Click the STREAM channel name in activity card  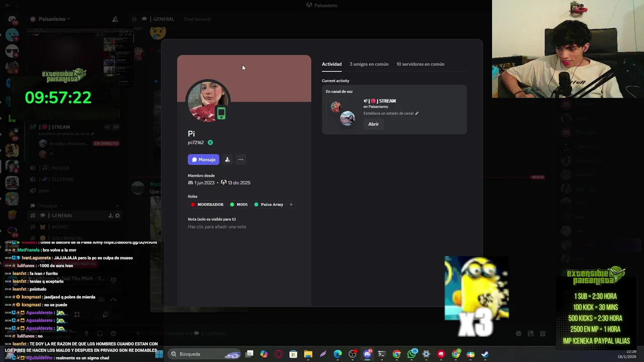tap(384, 101)
